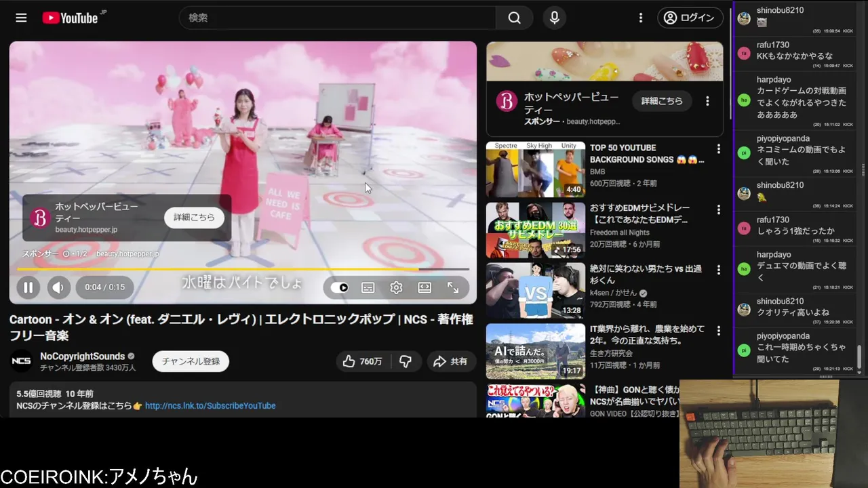Open the YouTube hamburger guide menu
This screenshot has height=488, width=868.
click(x=21, y=18)
